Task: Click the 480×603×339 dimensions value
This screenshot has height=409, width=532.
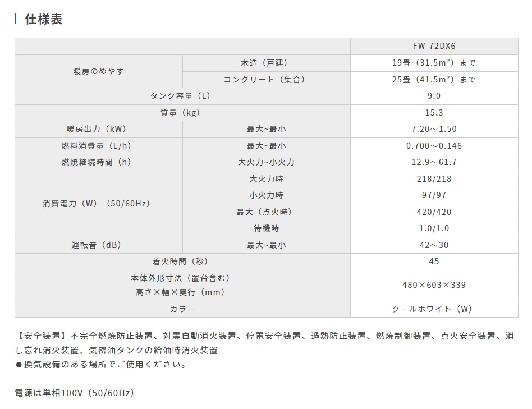Action: [x=434, y=285]
